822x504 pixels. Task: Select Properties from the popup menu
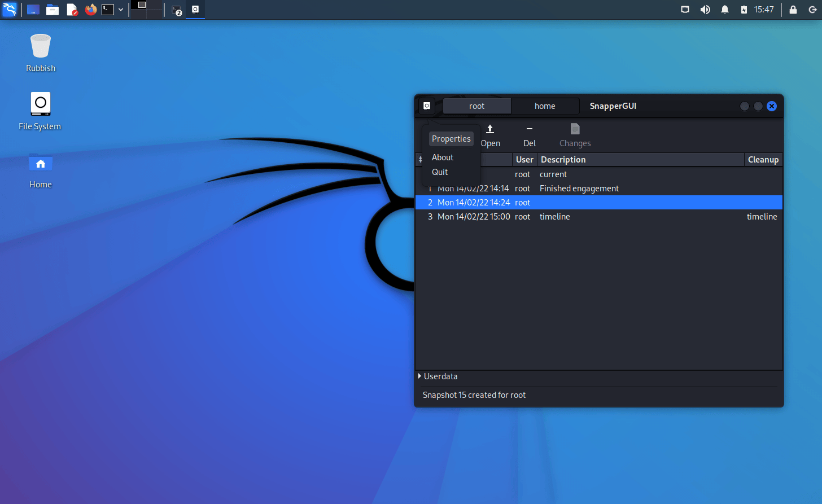pyautogui.click(x=451, y=139)
